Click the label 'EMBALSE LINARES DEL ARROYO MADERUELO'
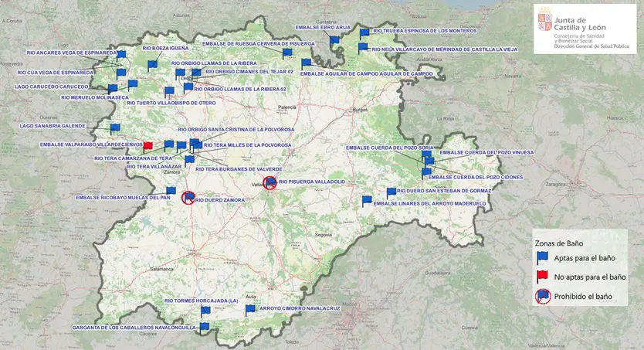The image size is (644, 350). point(429,203)
